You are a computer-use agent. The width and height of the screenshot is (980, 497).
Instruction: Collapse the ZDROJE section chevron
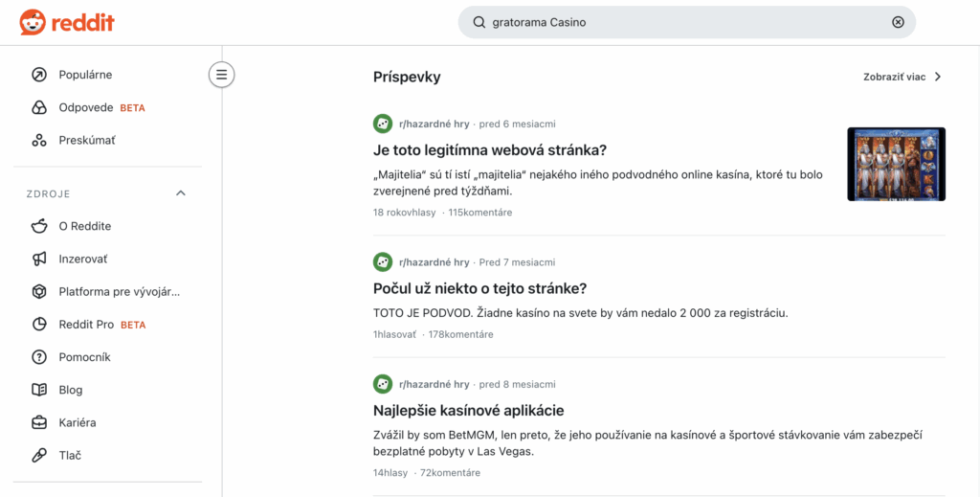(181, 193)
